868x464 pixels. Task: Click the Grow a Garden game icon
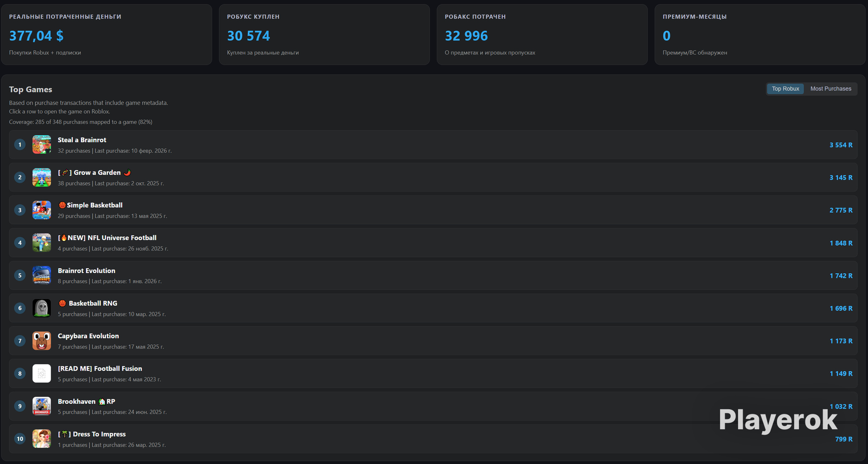pos(42,177)
